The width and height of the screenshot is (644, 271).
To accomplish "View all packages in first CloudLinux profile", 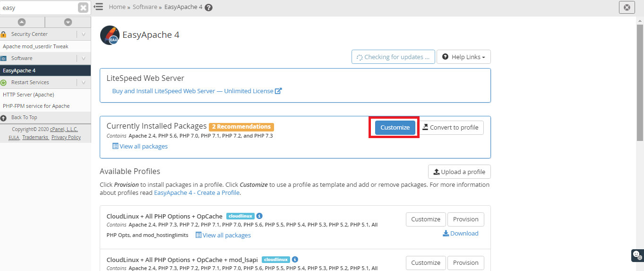I will (223, 235).
